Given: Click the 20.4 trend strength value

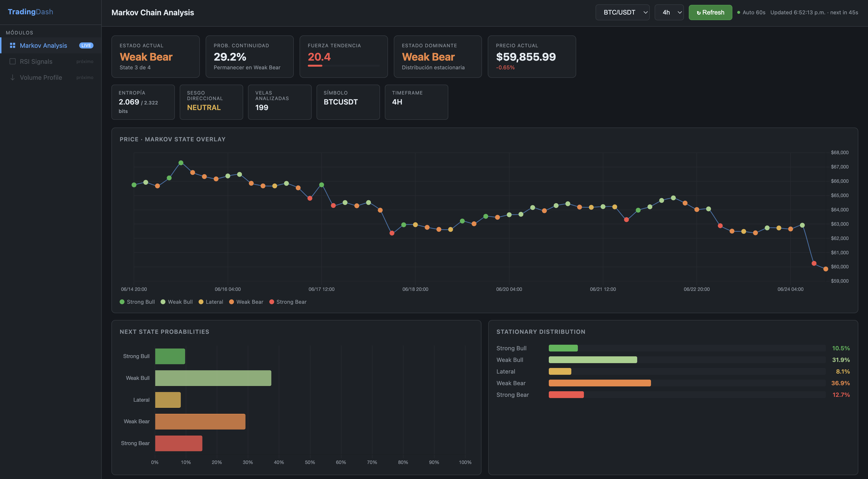Looking at the screenshot, I should click(x=319, y=57).
